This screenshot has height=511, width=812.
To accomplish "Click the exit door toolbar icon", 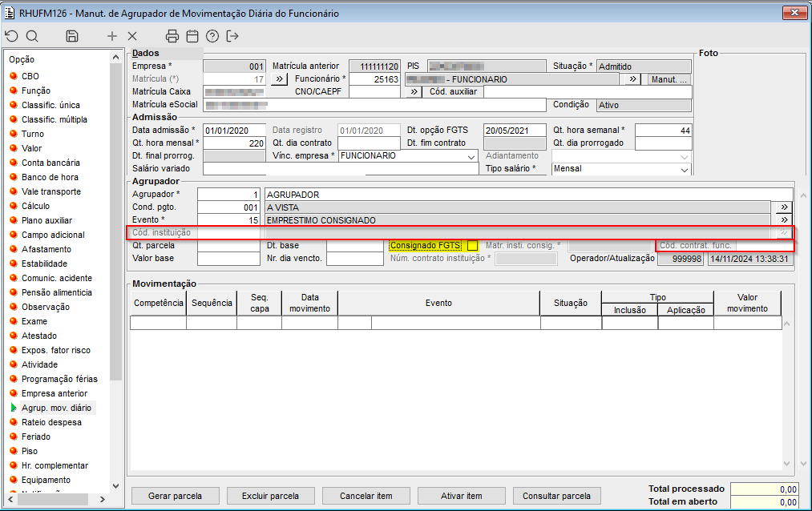I will 232,36.
